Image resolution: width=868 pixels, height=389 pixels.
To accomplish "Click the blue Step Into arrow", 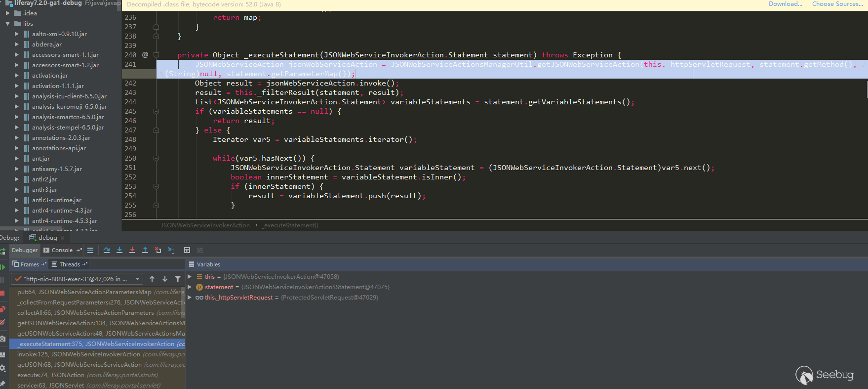I will coord(119,250).
